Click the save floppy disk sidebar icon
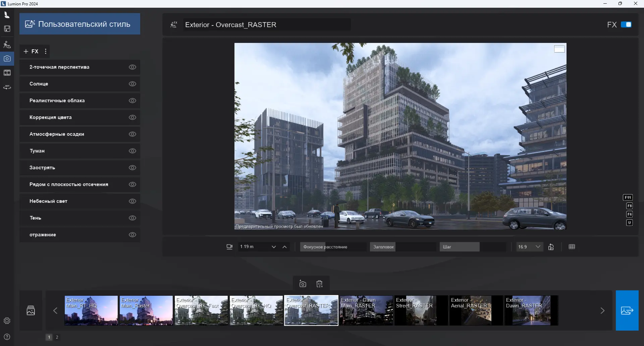The width and height of the screenshot is (644, 346). 7,29
